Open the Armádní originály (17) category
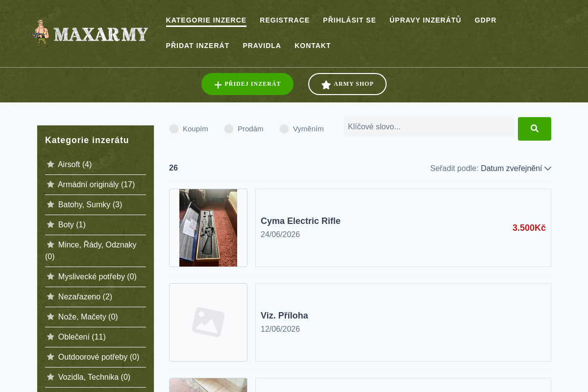The height and width of the screenshot is (392, 588). (97, 184)
